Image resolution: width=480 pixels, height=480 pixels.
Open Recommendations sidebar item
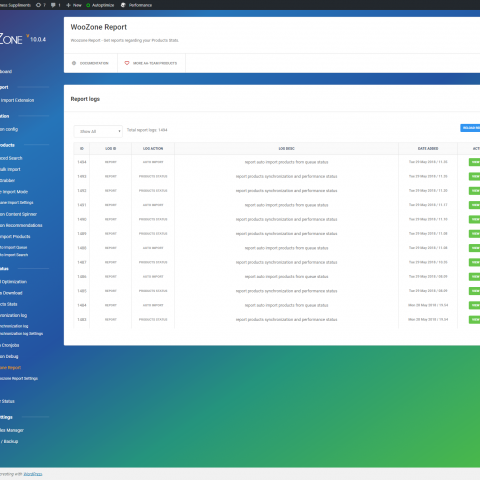pyautogui.click(x=21, y=225)
